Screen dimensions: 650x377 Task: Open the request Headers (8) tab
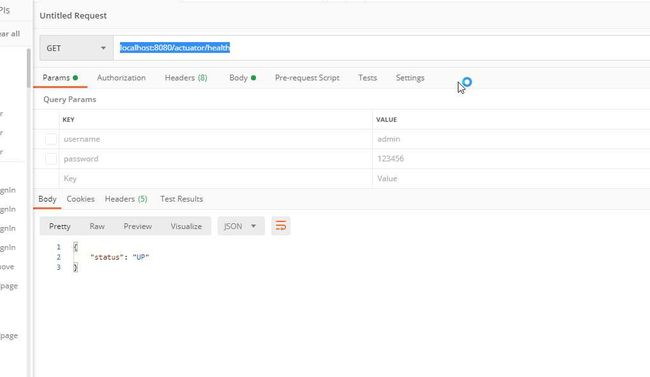click(186, 78)
